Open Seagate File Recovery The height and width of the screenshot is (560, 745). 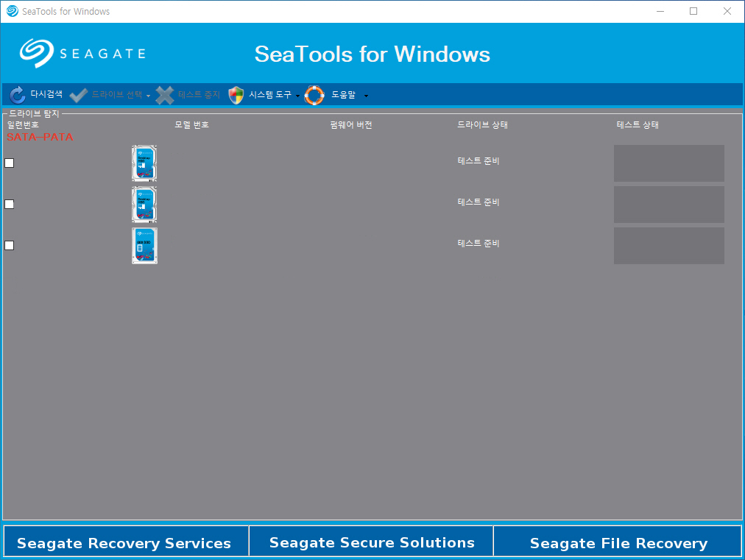point(617,541)
